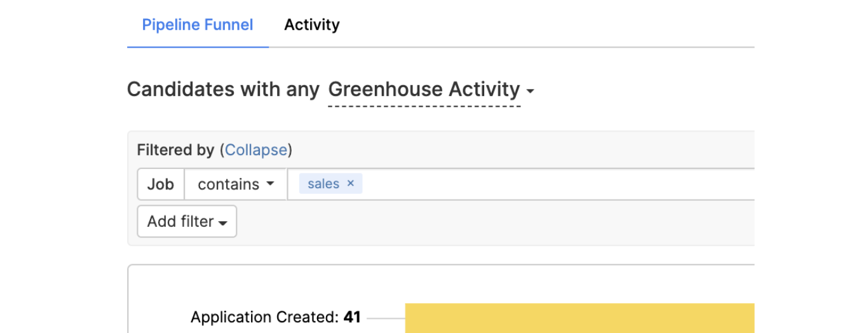This screenshot has width=868, height=333.
Task: Remove the sales filter tag
Action: coord(350,184)
